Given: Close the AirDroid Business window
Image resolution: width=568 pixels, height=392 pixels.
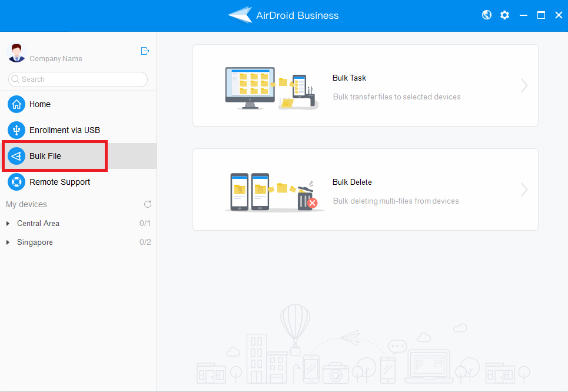Looking at the screenshot, I should coord(559,15).
